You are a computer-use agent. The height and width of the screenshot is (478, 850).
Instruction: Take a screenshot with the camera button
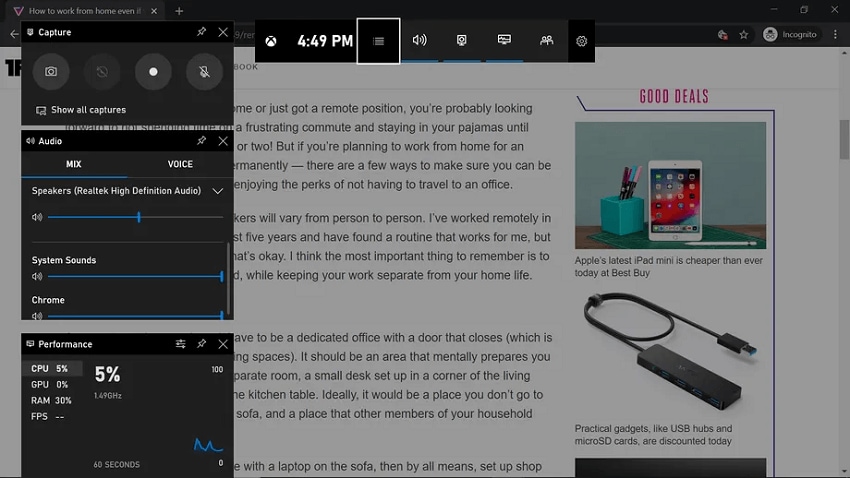(x=51, y=72)
